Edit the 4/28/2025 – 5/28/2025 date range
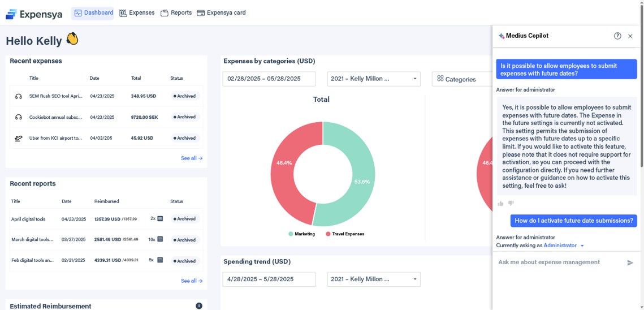This screenshot has height=310, width=644. [269, 279]
